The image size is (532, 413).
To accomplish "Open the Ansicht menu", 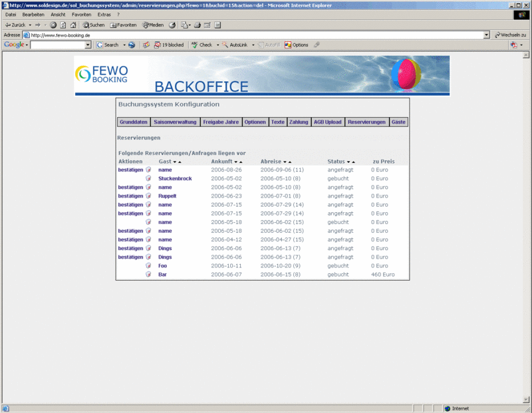I will (58, 14).
